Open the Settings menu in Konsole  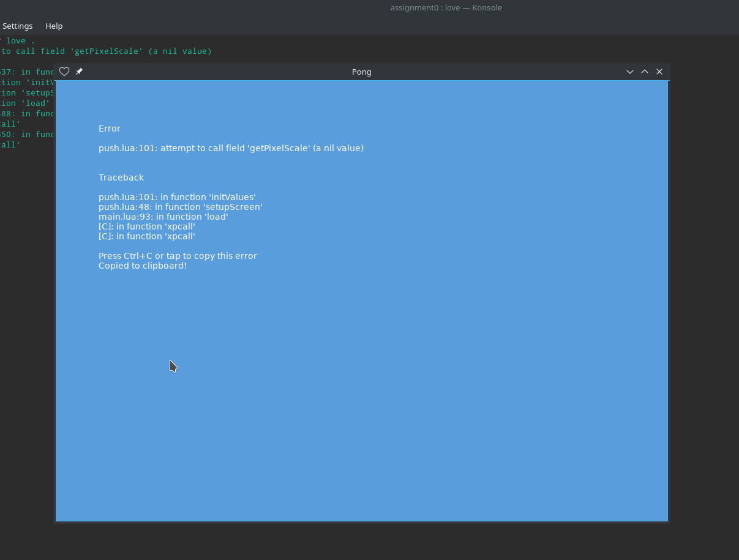tap(18, 26)
